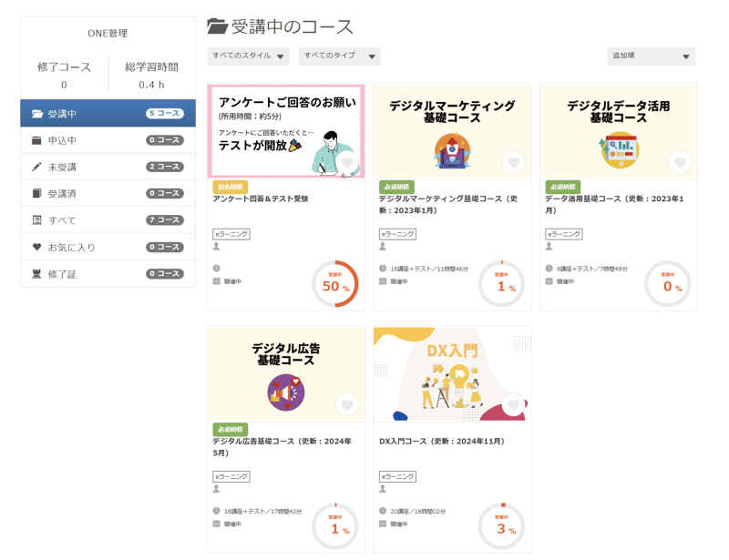Click the heart icon beside お気に入り
Screen dimensions: 729x560
point(37,247)
